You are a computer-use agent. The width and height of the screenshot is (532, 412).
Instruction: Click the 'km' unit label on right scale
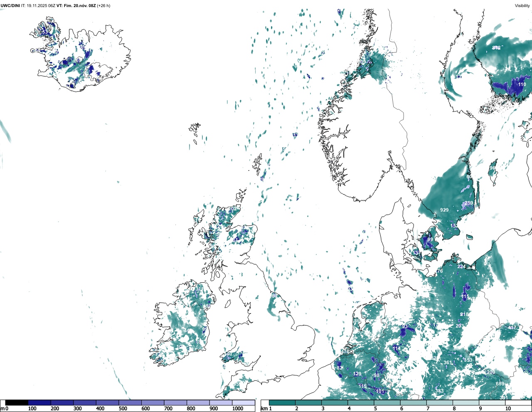coord(264,409)
